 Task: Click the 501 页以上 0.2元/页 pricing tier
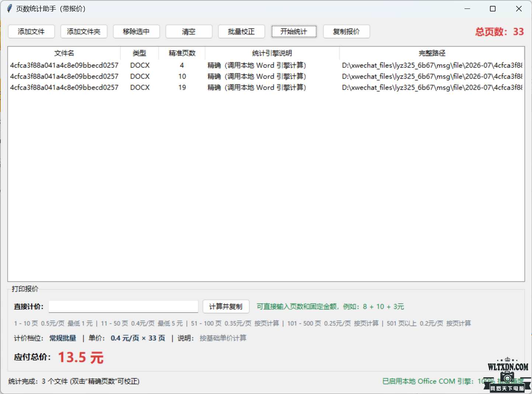(429, 324)
